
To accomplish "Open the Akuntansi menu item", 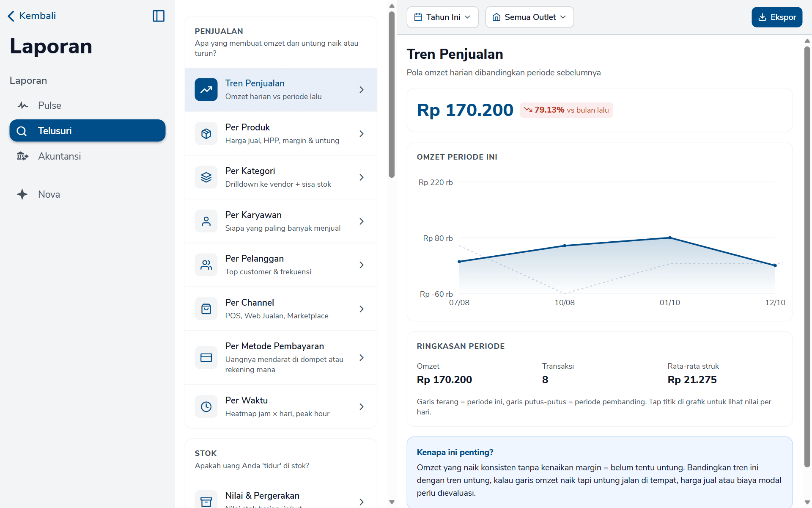I will (x=88, y=156).
